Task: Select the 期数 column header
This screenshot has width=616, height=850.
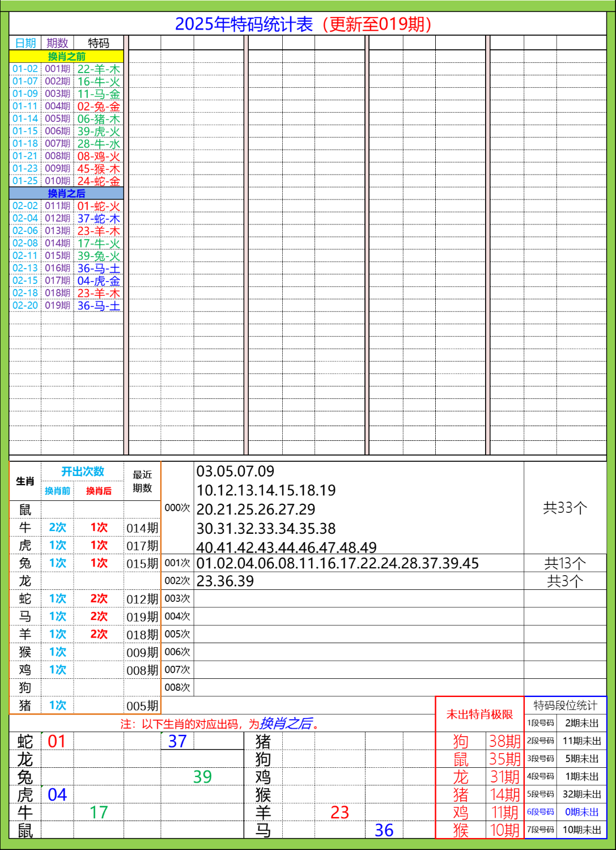Action: 57,42
